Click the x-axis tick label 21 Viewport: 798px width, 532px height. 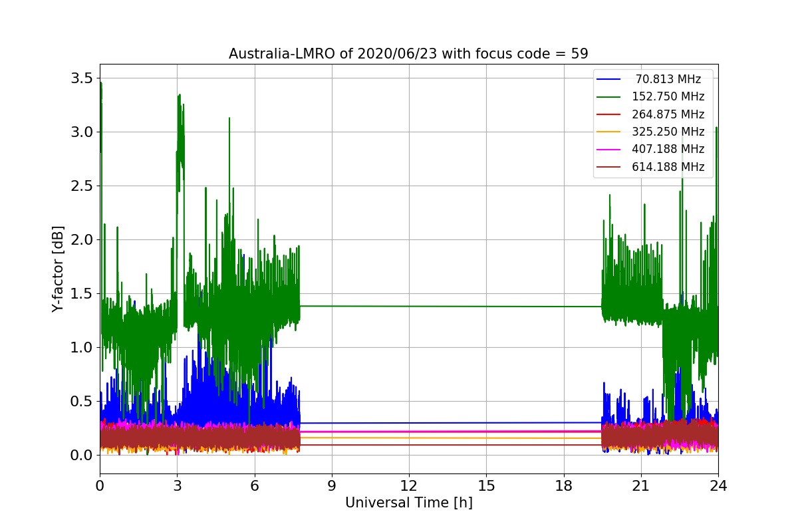coord(640,486)
